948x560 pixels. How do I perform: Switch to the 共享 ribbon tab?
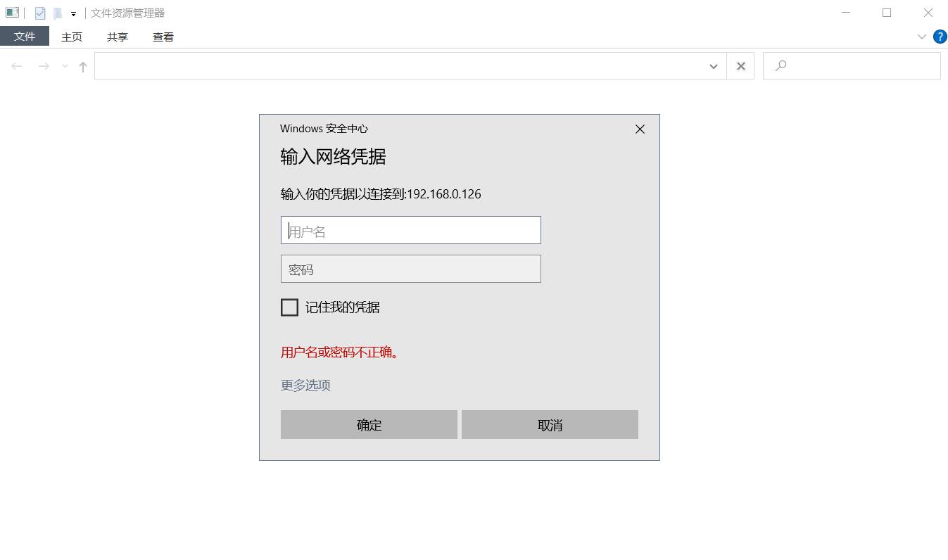click(118, 37)
